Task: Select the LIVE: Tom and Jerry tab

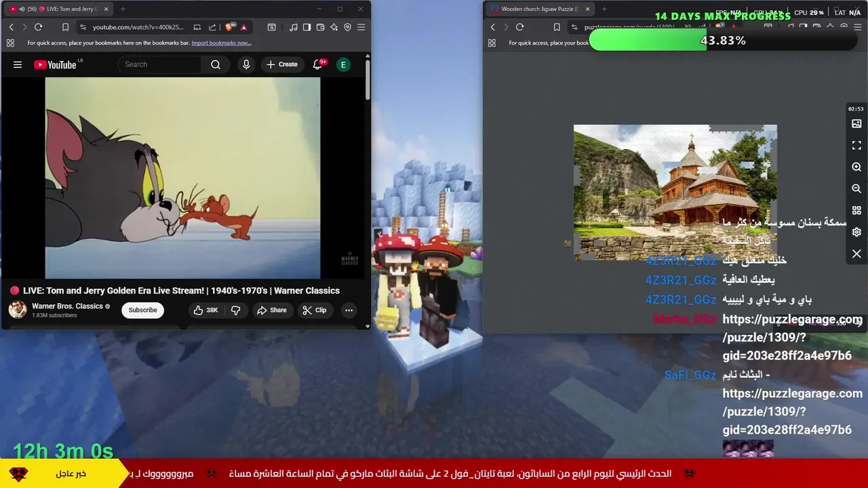Action: pyautogui.click(x=58, y=9)
